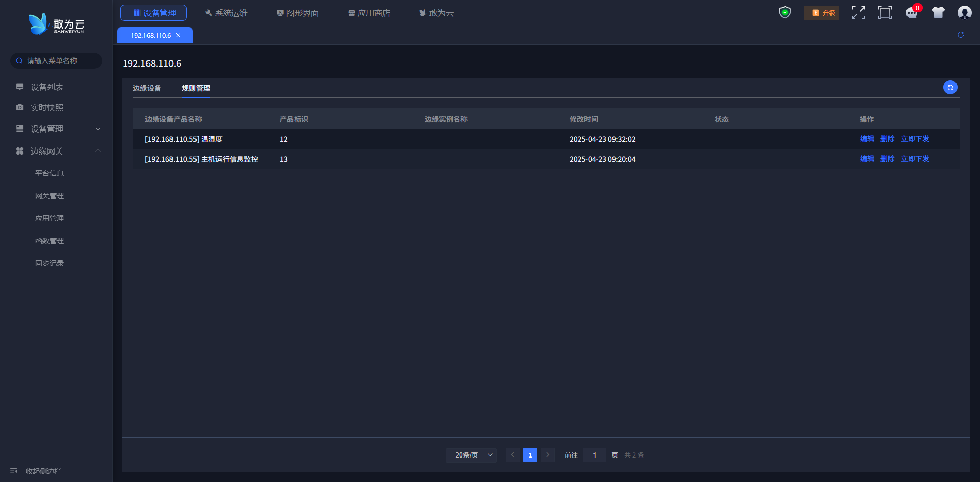Open the green security shield icon
This screenshot has height=482, width=980.
[x=785, y=12]
